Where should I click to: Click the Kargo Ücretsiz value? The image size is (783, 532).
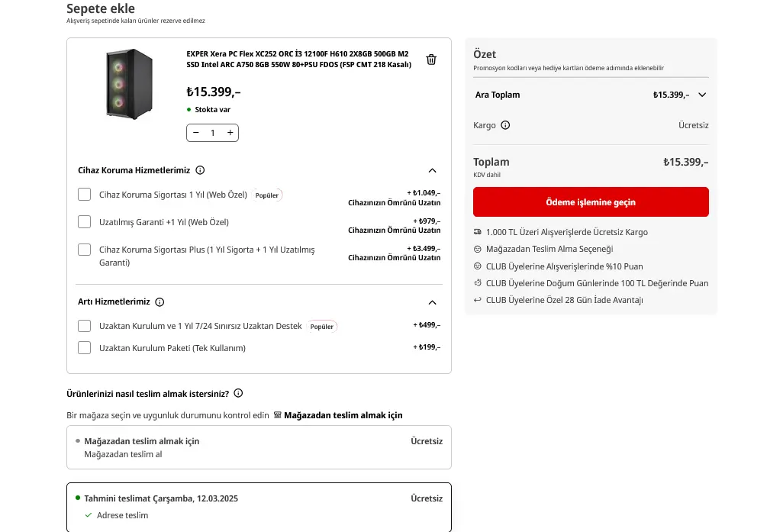(693, 125)
